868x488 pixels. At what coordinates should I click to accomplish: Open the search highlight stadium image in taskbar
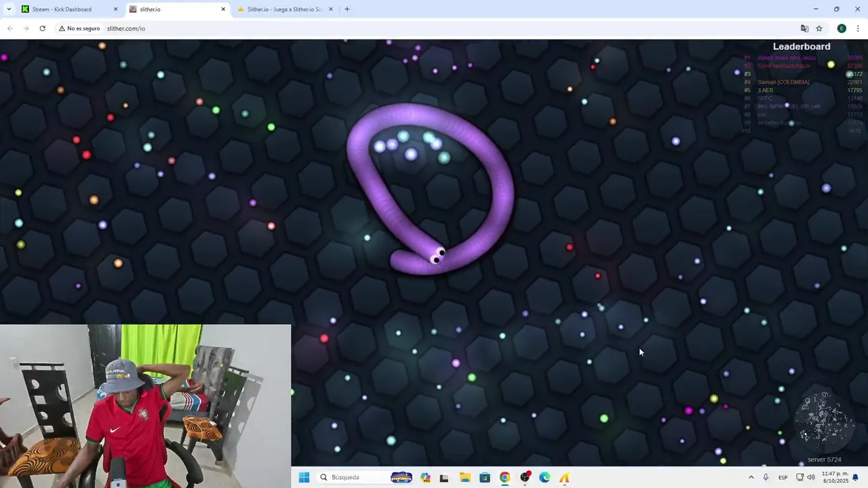tap(401, 477)
